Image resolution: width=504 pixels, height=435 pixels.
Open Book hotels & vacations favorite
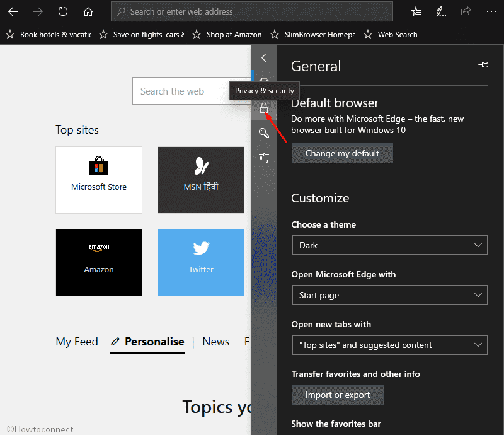(49, 35)
